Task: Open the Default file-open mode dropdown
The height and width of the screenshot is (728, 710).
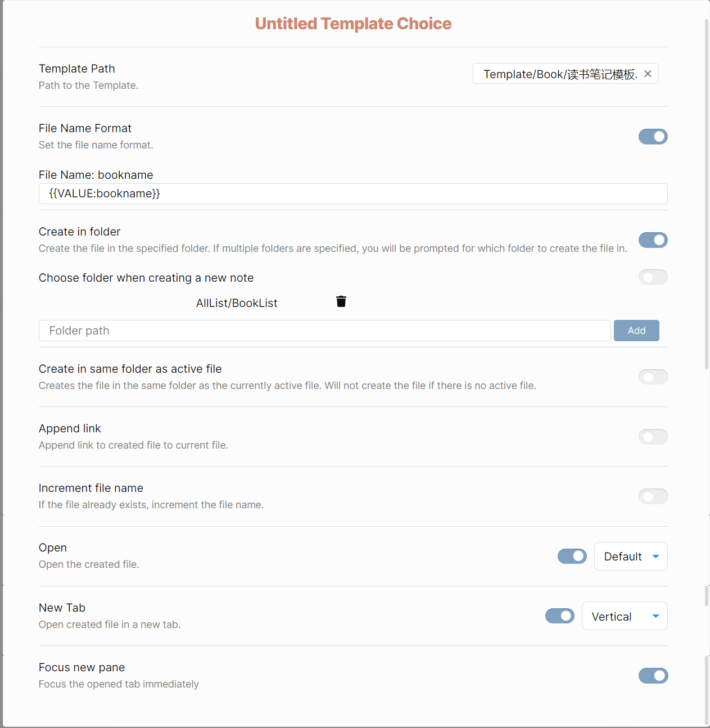Action: [x=630, y=557]
